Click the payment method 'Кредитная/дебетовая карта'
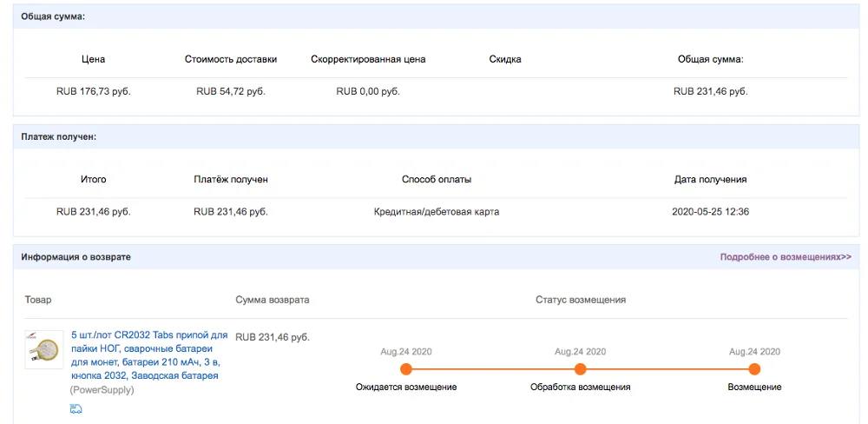The width and height of the screenshot is (868, 424). (437, 211)
